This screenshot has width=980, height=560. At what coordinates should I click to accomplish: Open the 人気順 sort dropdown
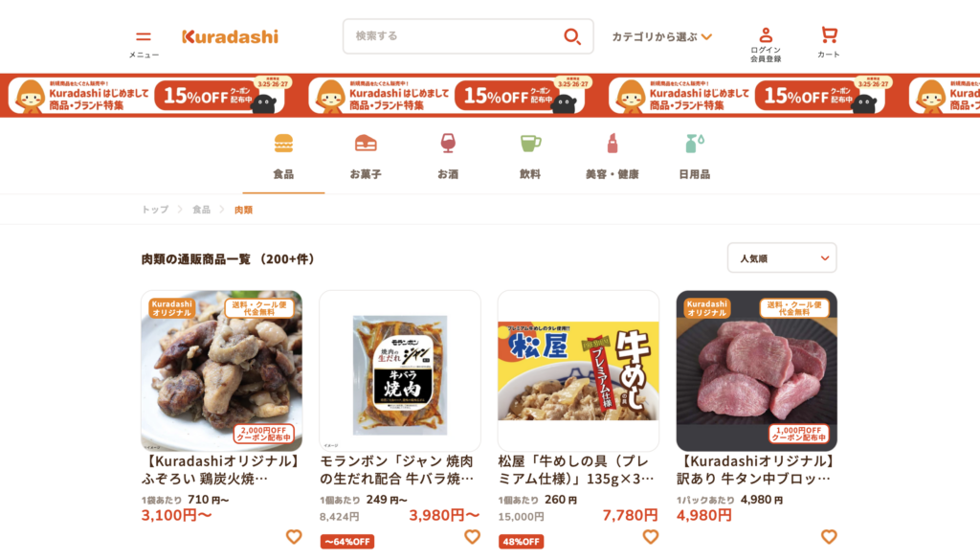click(x=782, y=258)
